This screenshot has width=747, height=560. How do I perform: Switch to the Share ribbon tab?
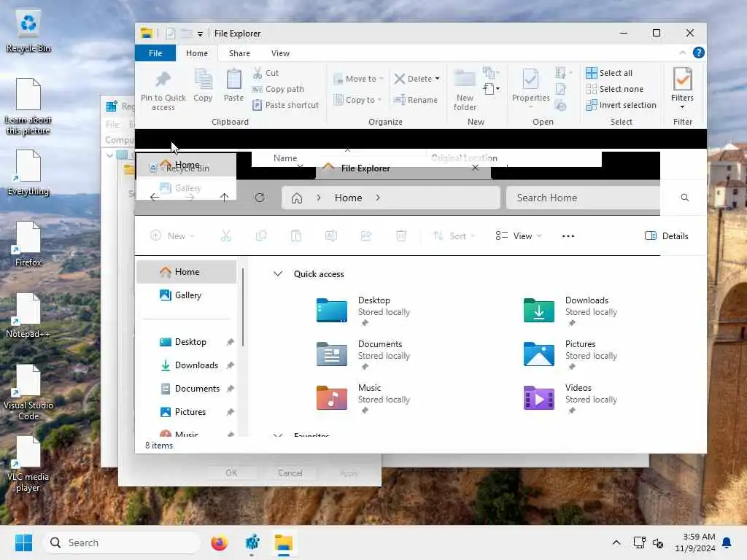tap(239, 53)
